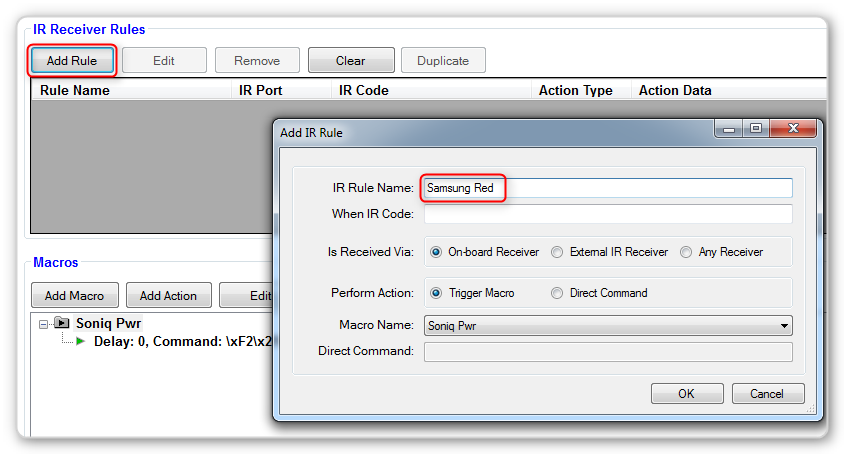Screen dimensions: 844x454
Task: Select Any Receiver radio button
Action: point(686,252)
